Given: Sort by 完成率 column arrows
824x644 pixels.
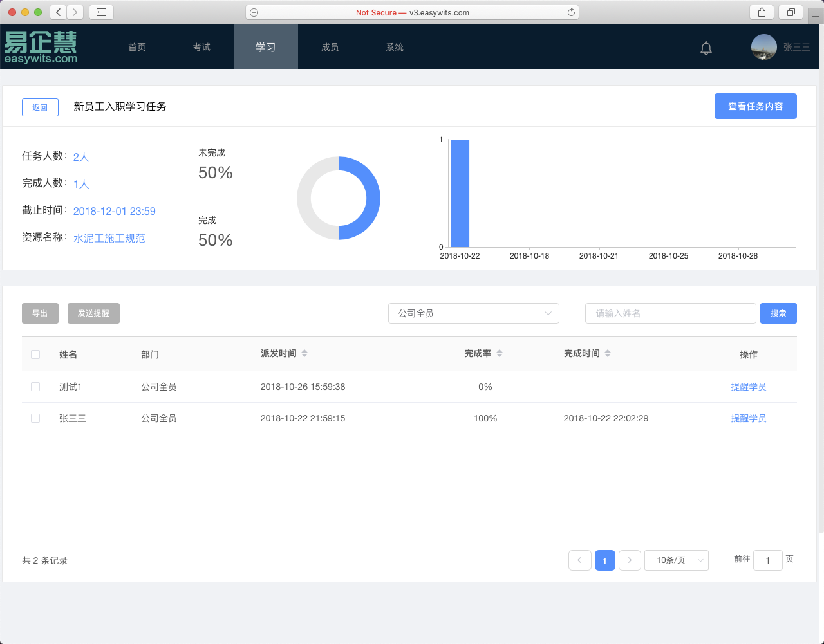Looking at the screenshot, I should (x=500, y=353).
